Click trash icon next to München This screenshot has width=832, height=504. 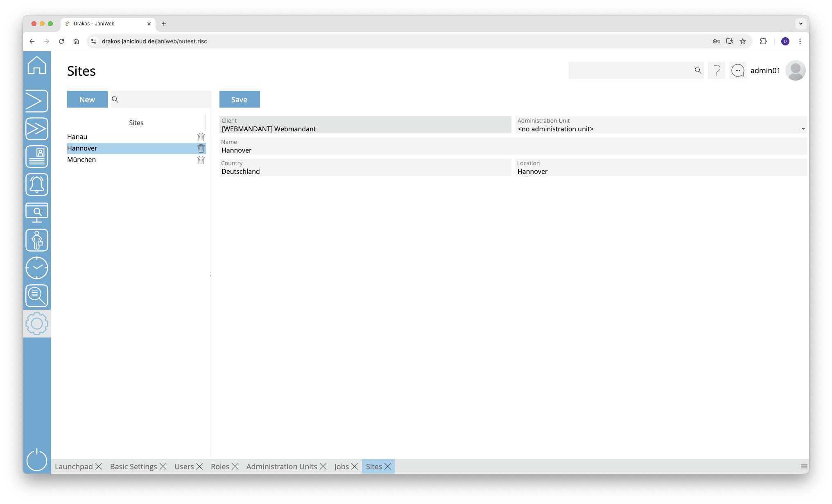[201, 160]
